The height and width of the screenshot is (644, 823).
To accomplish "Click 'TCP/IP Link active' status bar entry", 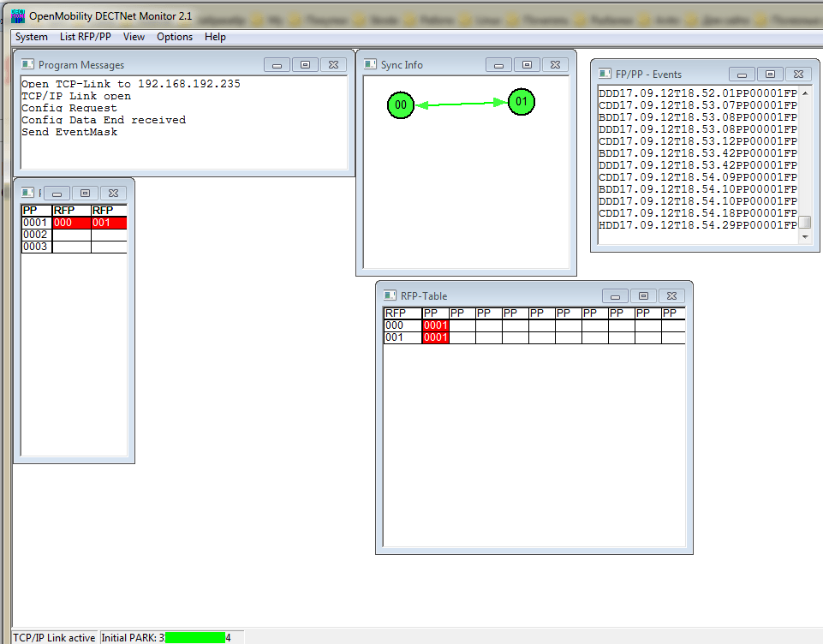I will 54,638.
